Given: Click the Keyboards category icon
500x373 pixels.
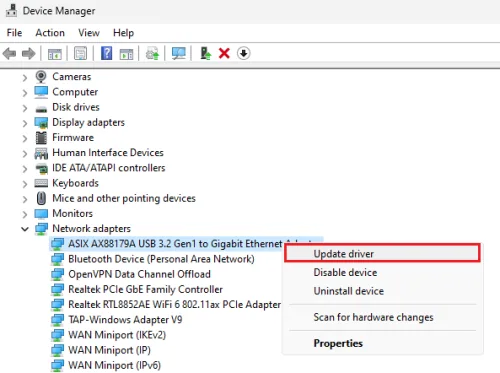Looking at the screenshot, I should pyautogui.click(x=41, y=183).
